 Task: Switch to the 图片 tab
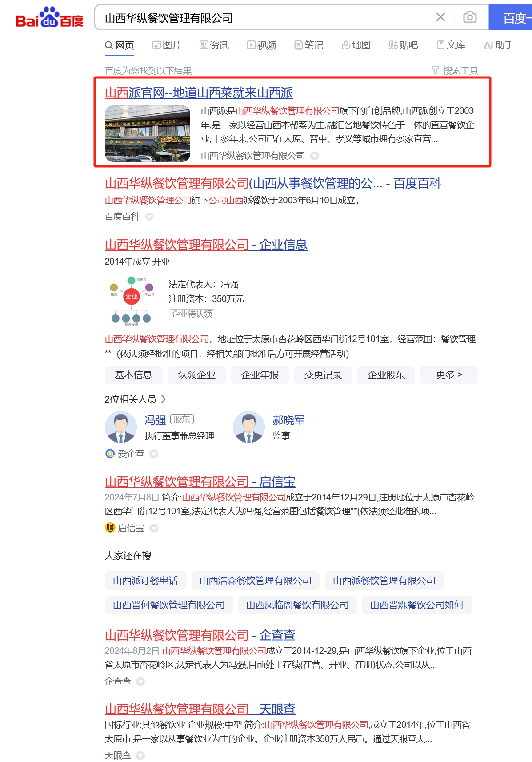[167, 45]
